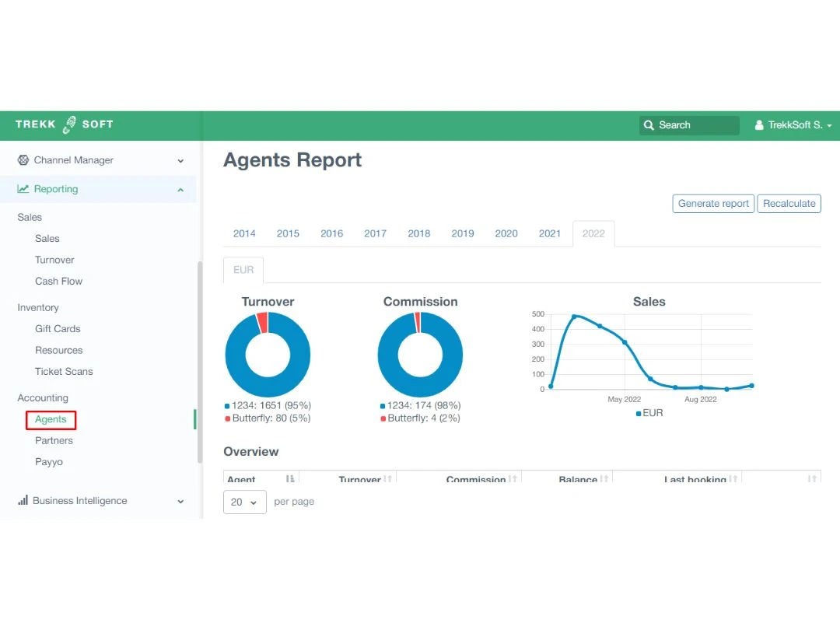
Task: Click the Recalculate button
Action: pos(789,204)
